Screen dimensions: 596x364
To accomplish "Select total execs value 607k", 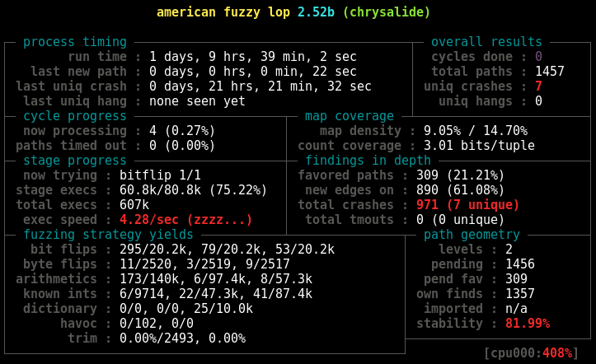I will pos(134,204).
